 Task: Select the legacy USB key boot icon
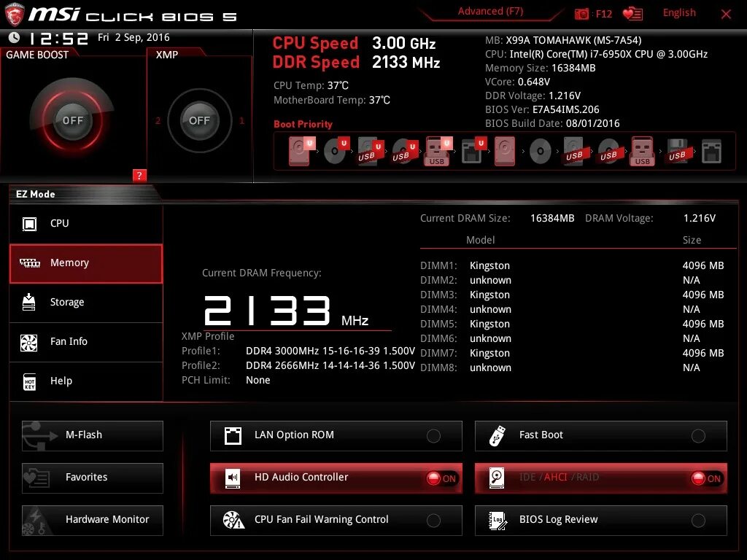tap(642, 151)
